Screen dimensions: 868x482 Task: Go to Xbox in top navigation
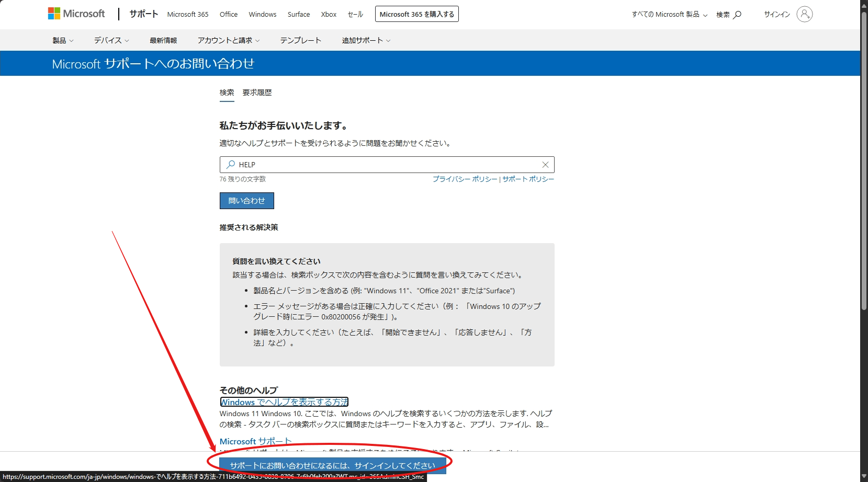329,15
